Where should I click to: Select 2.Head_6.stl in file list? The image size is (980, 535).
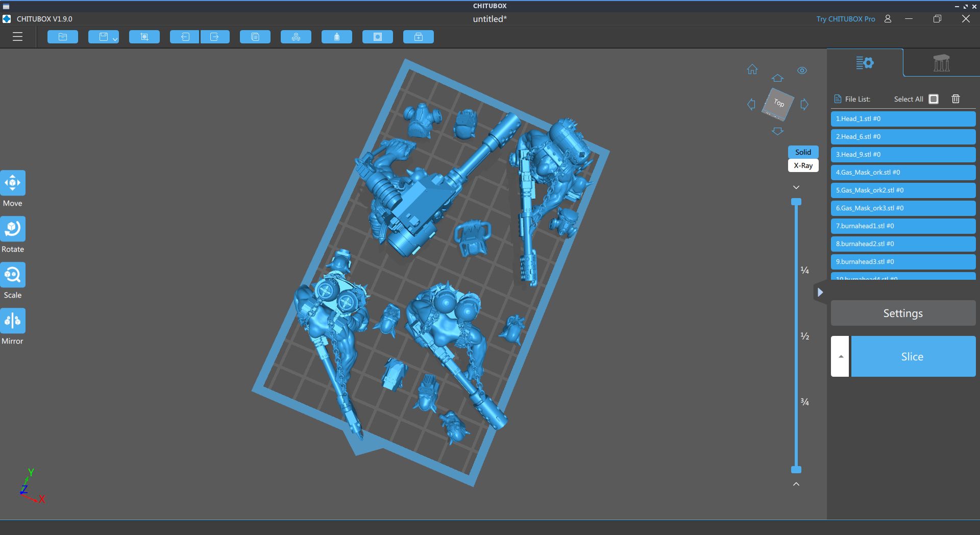click(903, 137)
